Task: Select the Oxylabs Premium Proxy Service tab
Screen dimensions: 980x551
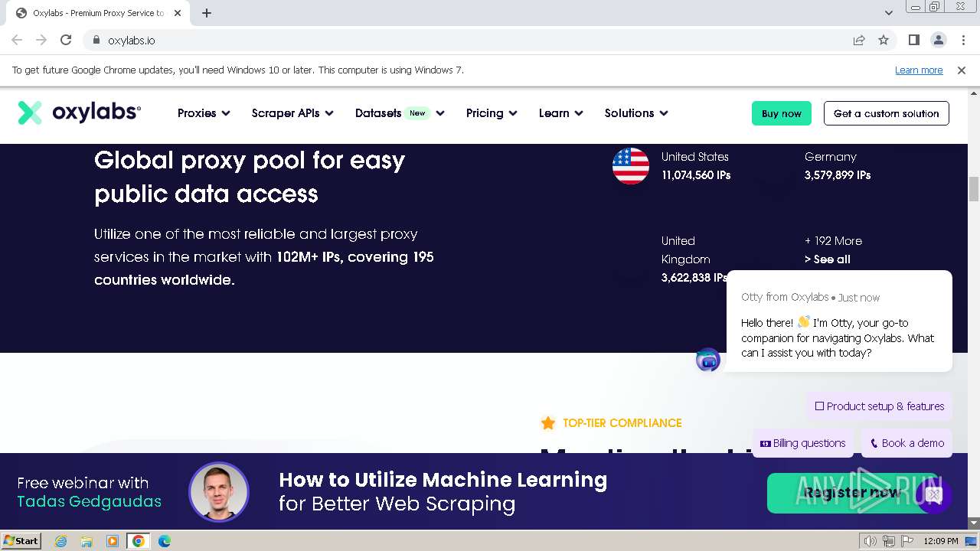Action: pos(100,13)
